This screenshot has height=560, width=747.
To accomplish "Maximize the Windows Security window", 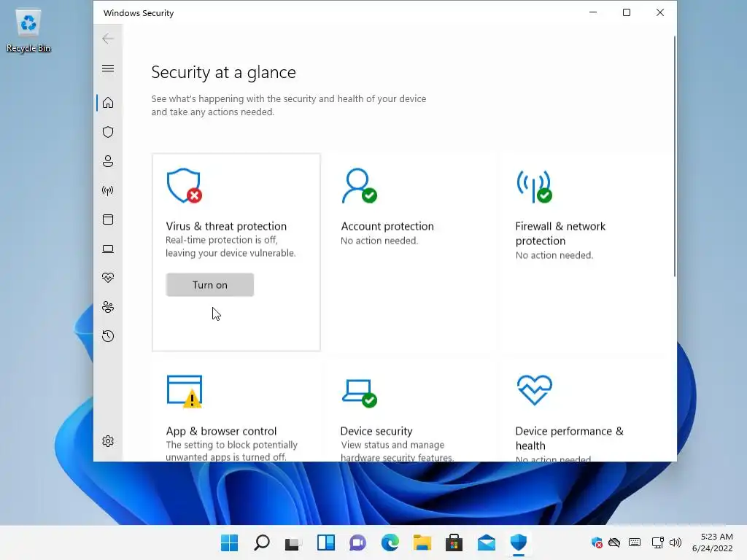I will pos(627,12).
